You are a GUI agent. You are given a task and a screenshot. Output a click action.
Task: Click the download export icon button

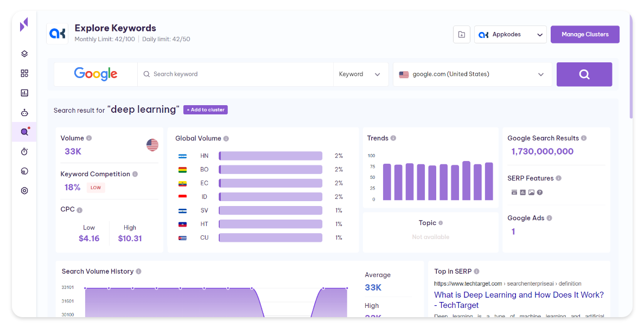[x=462, y=35]
